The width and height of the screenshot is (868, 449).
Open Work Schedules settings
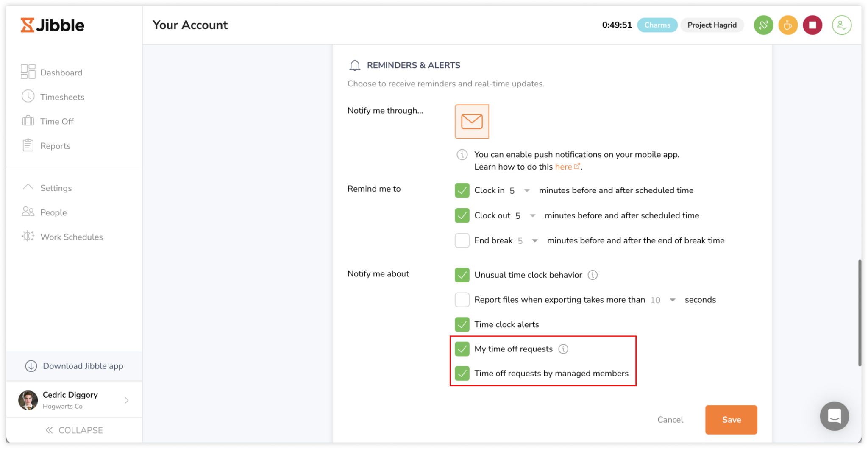(x=71, y=237)
